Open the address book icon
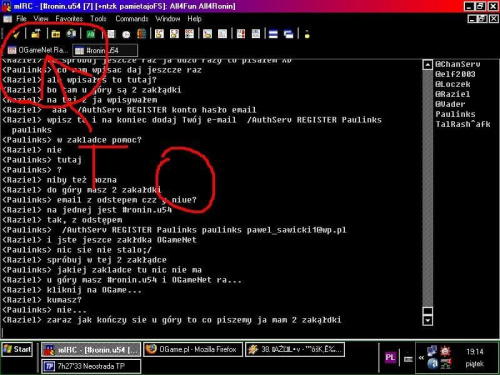Screen dimensions: 500x375 (x=111, y=34)
